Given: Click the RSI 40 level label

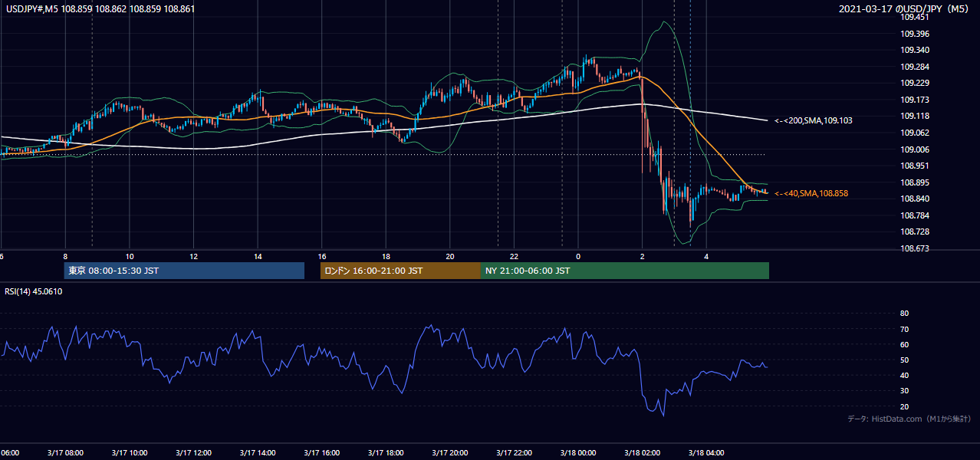Looking at the screenshot, I should pyautogui.click(x=904, y=375).
